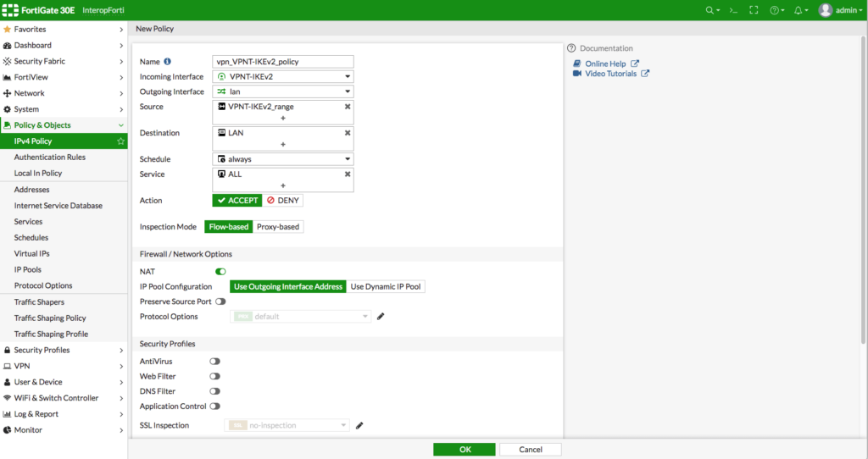Open SSL Inspection no-inspection dropdown
Image resolution: width=868 pixels, height=459 pixels.
coord(287,425)
